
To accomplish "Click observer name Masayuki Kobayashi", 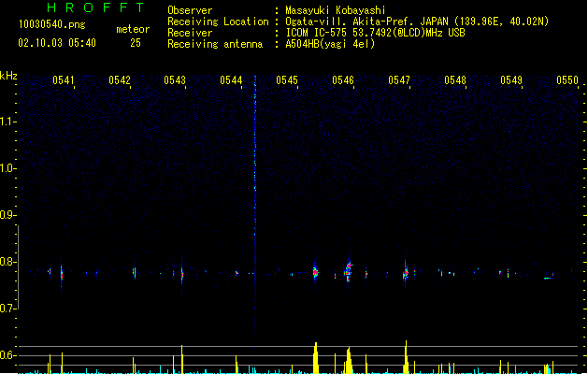I will [x=336, y=10].
